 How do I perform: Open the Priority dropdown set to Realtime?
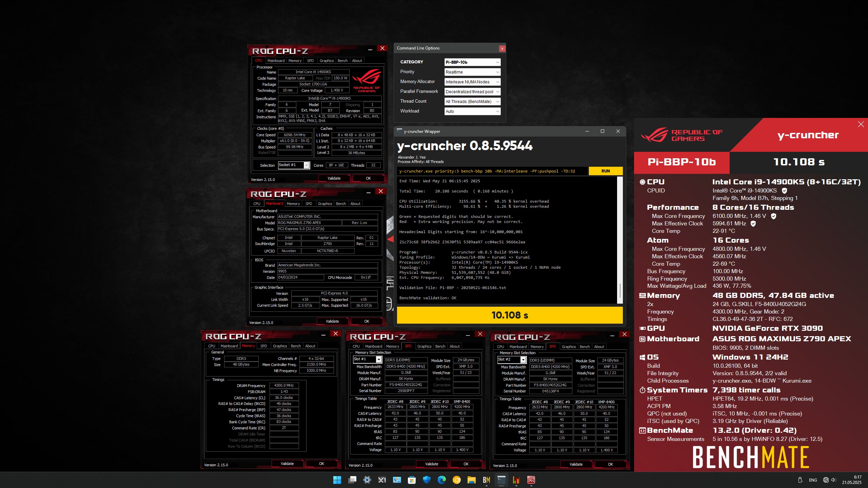472,72
